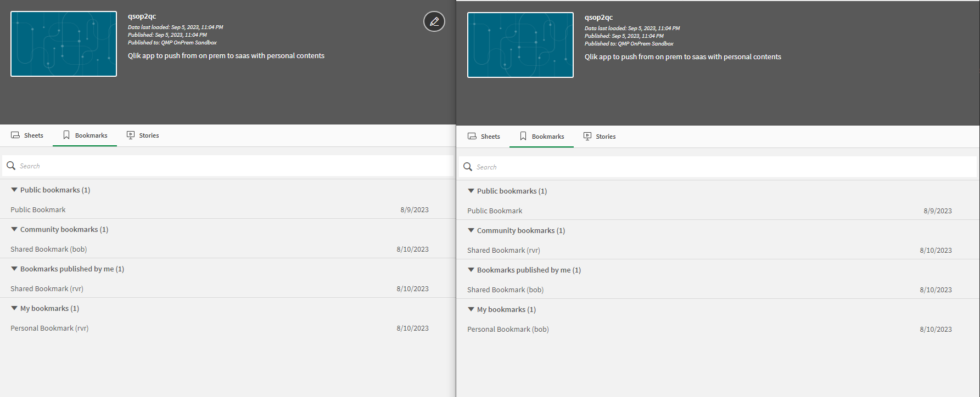Switch to Bookmarks tab in right window

(542, 137)
